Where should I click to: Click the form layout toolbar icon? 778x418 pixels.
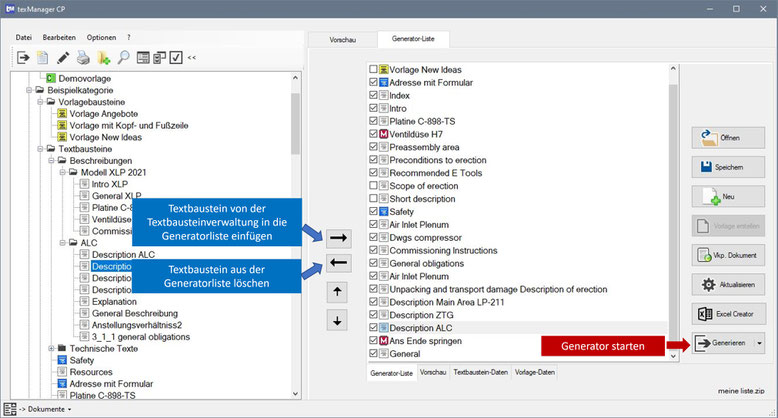(x=143, y=58)
